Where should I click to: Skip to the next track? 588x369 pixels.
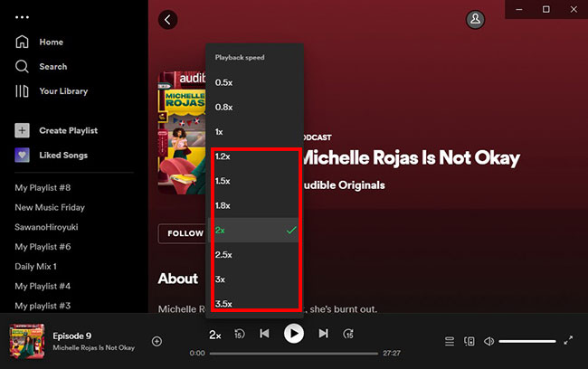(323, 334)
